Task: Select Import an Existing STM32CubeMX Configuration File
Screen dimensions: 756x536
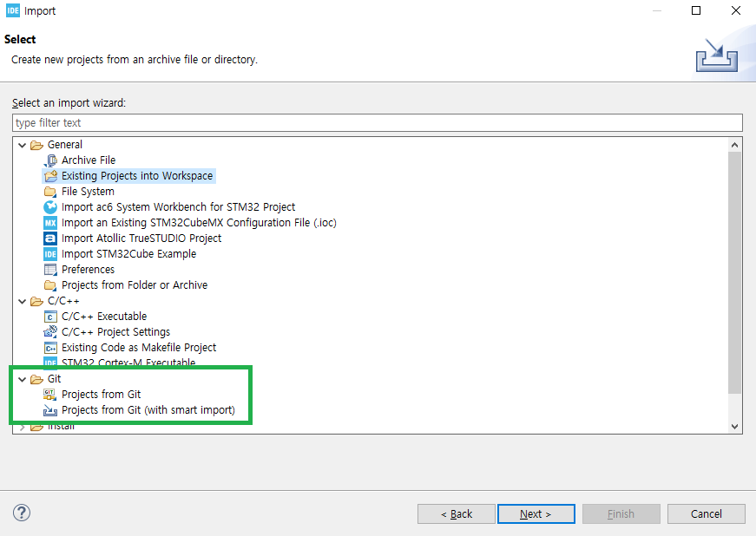Action: (199, 223)
